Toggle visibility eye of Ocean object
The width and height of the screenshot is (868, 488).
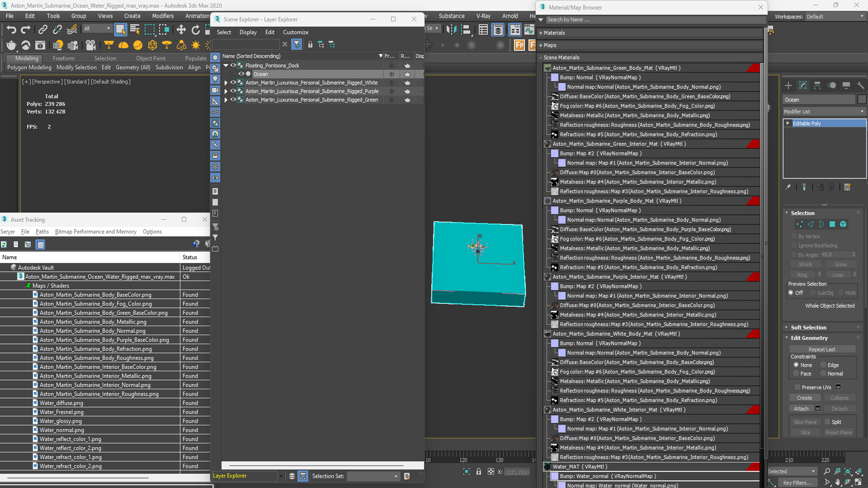pyautogui.click(x=241, y=74)
